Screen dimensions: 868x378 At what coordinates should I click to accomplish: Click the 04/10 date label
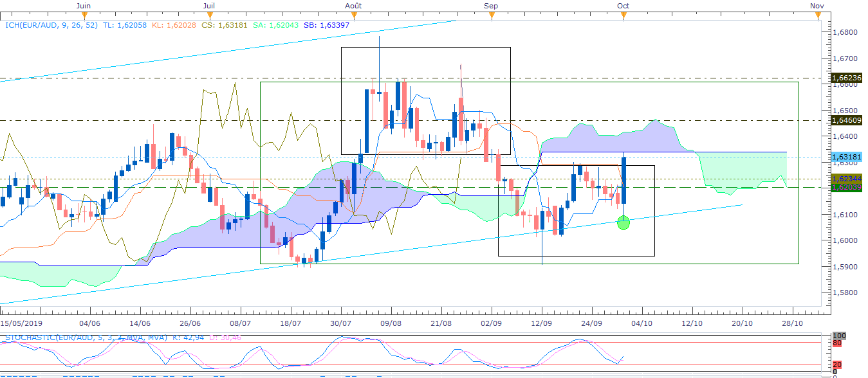(x=642, y=323)
